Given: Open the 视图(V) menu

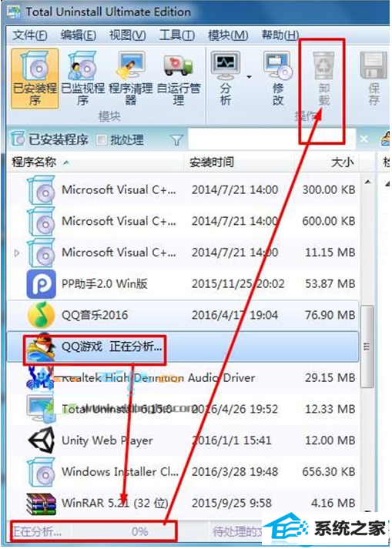Looking at the screenshot, I should [x=128, y=35].
